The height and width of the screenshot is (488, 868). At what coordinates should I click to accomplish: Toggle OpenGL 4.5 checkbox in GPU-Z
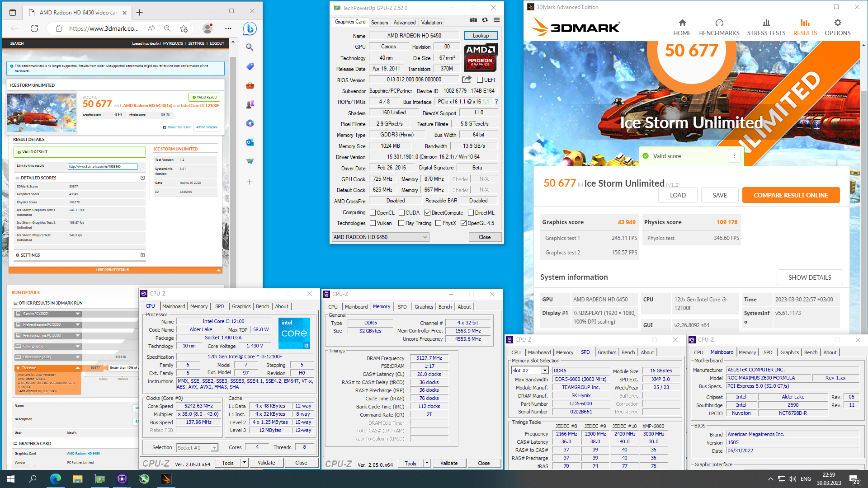click(463, 223)
